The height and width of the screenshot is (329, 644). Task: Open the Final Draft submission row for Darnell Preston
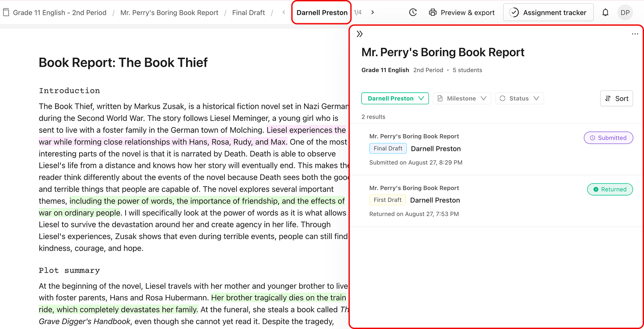[496, 149]
